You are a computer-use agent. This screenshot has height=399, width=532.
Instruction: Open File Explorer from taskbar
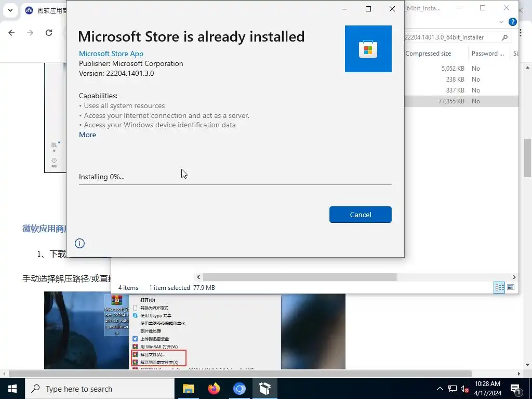tap(188, 389)
